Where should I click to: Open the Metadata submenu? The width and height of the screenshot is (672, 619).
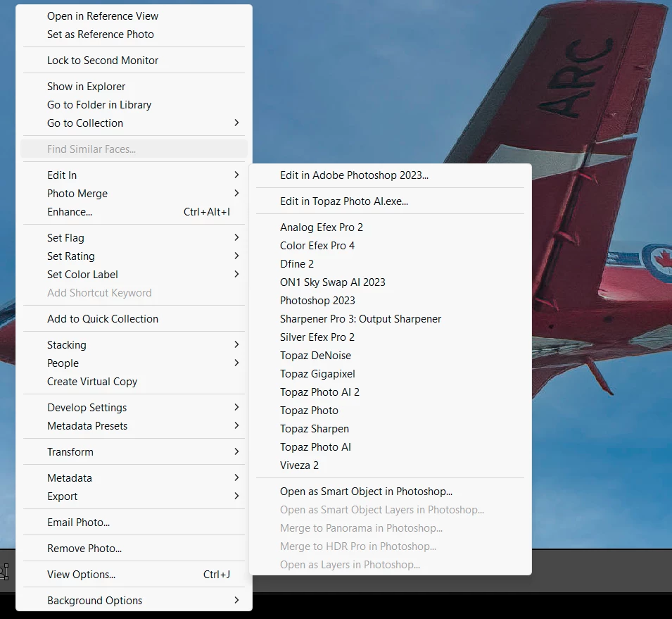(x=134, y=478)
